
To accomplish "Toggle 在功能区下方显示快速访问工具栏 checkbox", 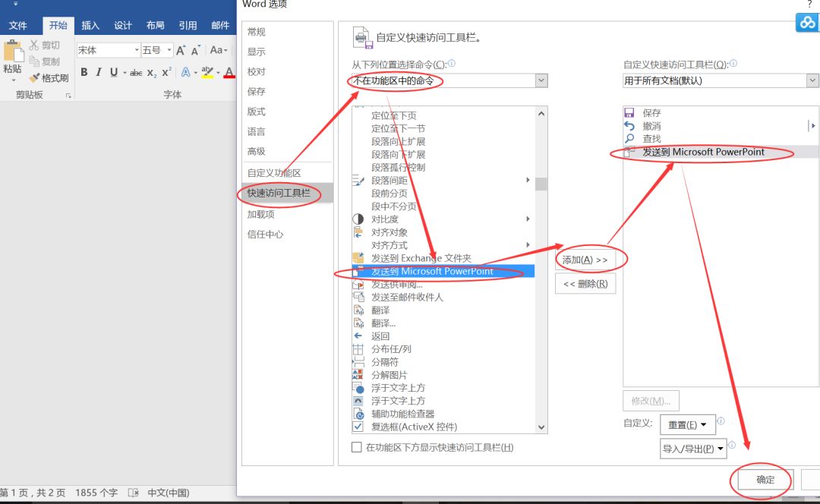I will tap(357, 448).
